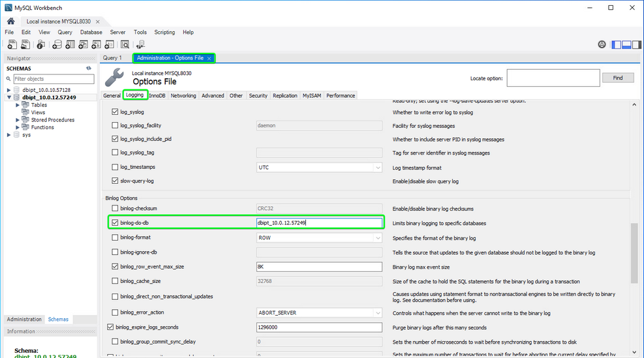Expand the Tables node
This screenshot has width=644, height=358.
(18, 105)
